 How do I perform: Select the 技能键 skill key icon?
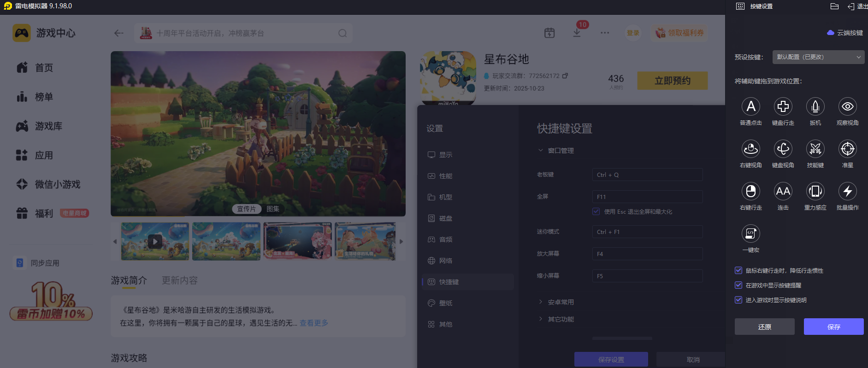815,149
